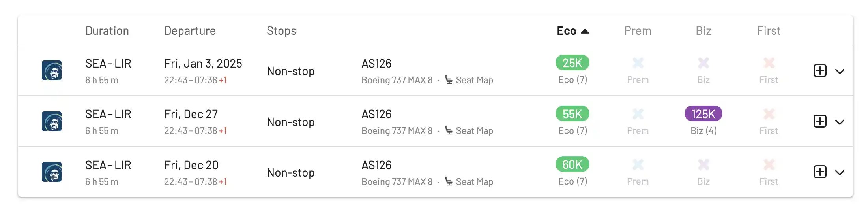Sort by First column header
Image resolution: width=868 pixels, height=215 pixels.
tap(769, 31)
